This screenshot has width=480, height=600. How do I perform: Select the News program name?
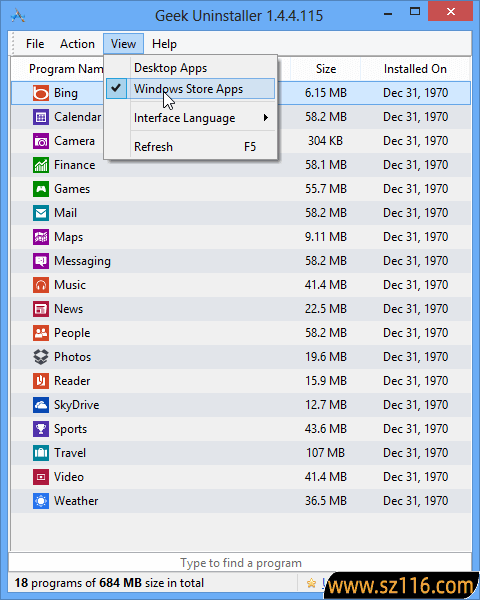pos(69,309)
